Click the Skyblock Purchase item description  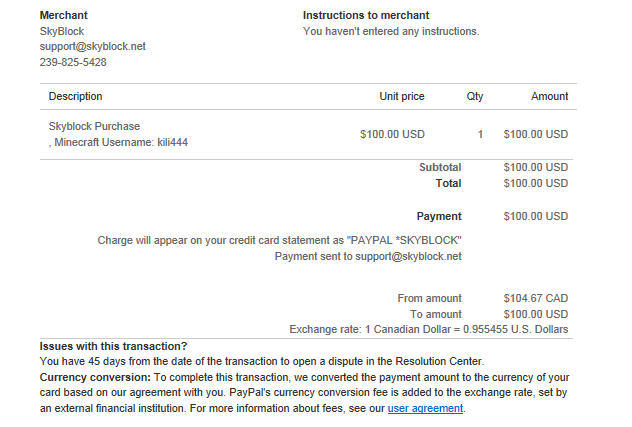click(94, 126)
